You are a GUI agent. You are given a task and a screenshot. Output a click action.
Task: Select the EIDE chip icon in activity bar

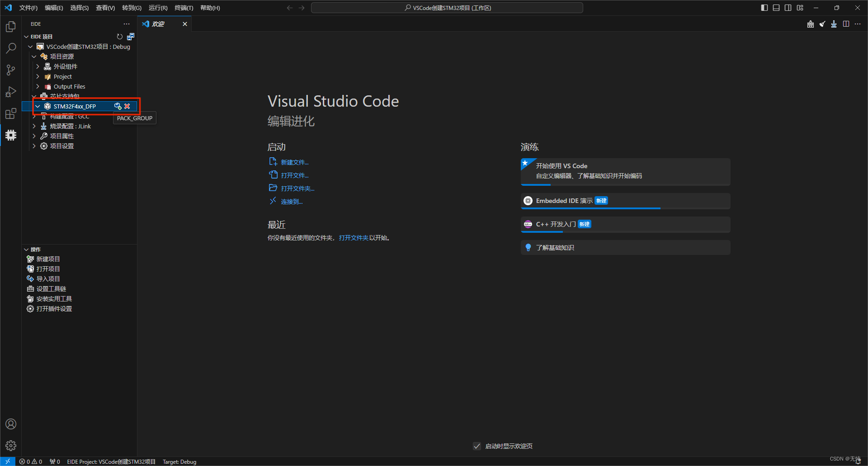point(11,135)
